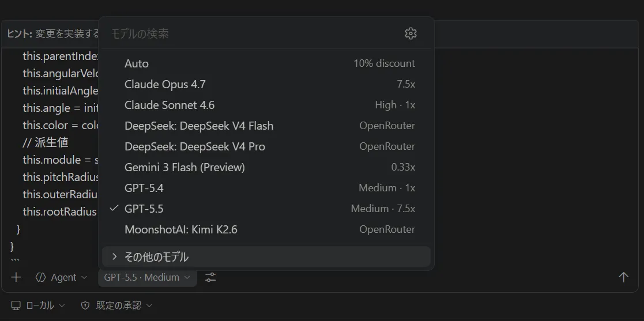Open the ローカル session target dropdown
Image resolution: width=644 pixels, height=321 pixels.
[x=38, y=305]
